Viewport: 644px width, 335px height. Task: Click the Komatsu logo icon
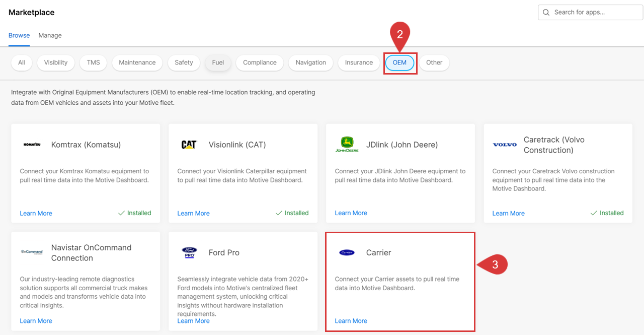point(32,145)
